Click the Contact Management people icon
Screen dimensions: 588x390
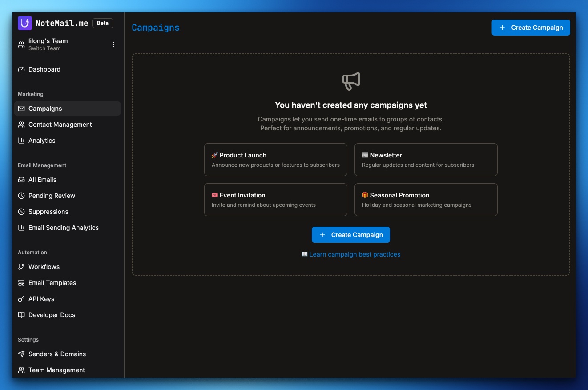[21, 125]
